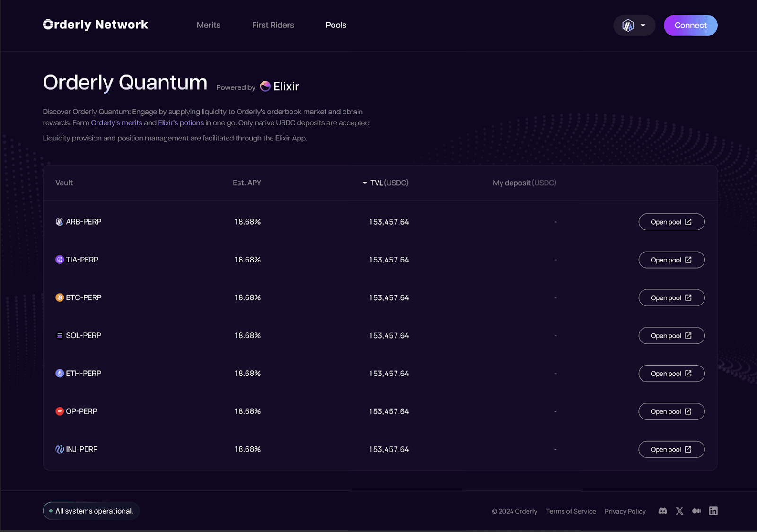
Task: Select the ETH-PERP vault name
Action: [x=84, y=373]
